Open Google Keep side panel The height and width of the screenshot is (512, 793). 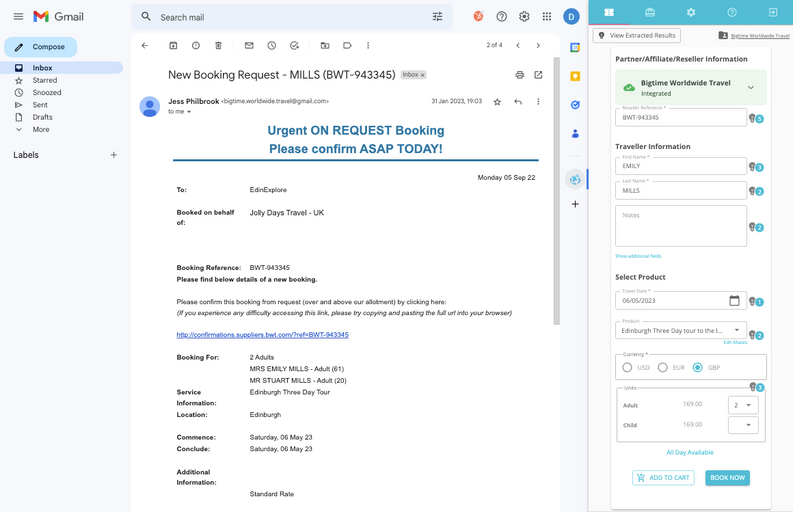click(x=575, y=76)
